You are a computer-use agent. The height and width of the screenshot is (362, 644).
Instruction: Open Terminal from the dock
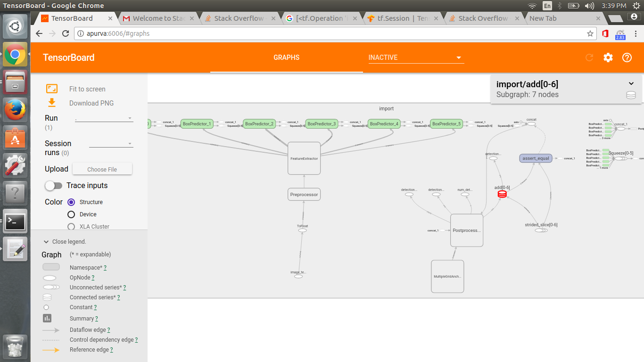[15, 221]
